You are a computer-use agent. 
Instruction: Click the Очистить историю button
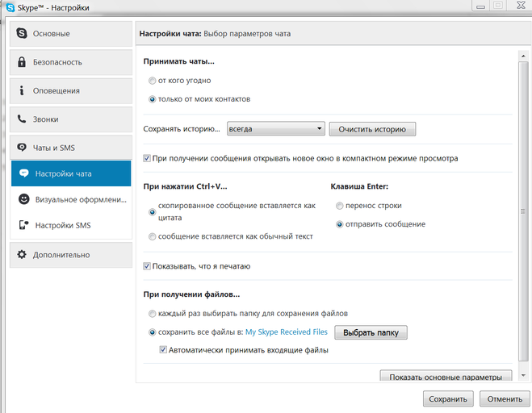tap(372, 129)
